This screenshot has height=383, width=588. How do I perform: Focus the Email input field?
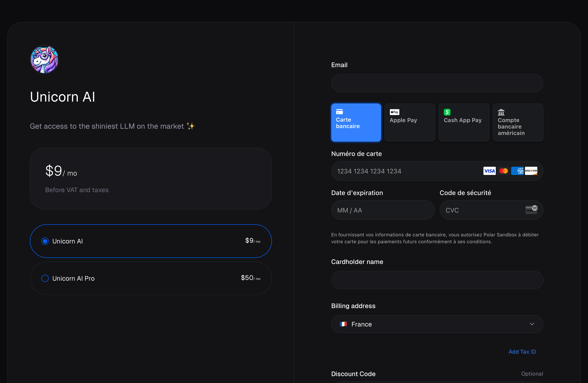(437, 83)
